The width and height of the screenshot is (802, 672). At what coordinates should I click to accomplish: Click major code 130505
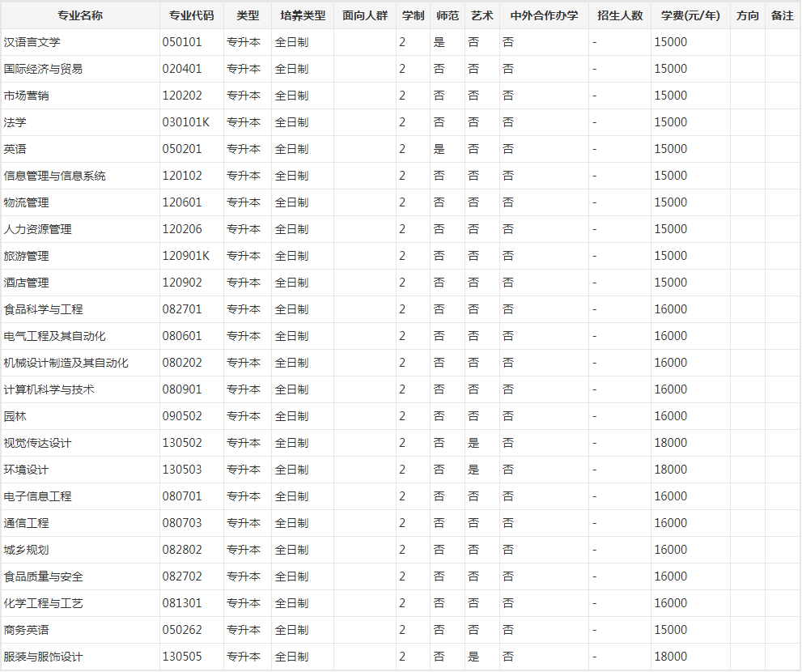182,657
